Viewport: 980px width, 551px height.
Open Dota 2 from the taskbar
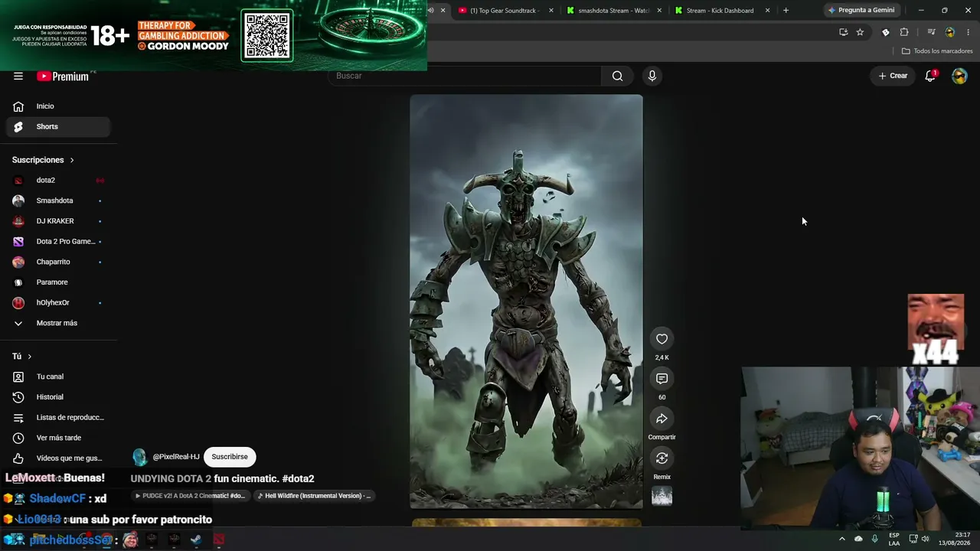(x=219, y=540)
